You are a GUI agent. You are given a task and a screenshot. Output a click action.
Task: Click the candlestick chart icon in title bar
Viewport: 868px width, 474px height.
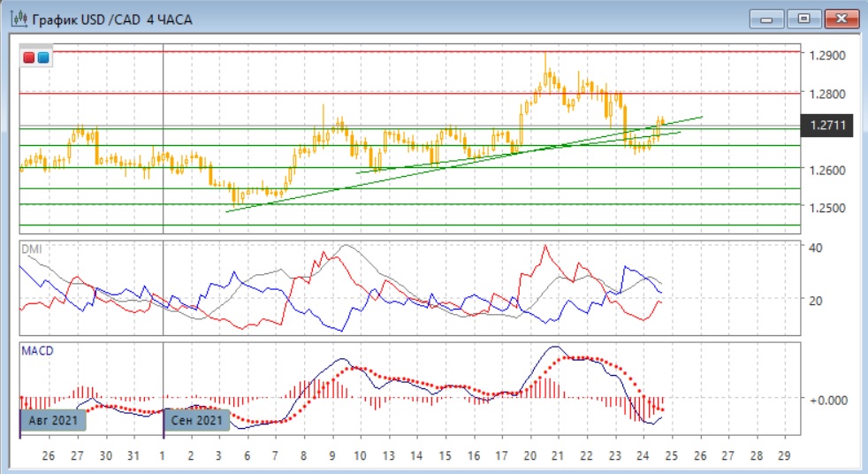(17, 19)
